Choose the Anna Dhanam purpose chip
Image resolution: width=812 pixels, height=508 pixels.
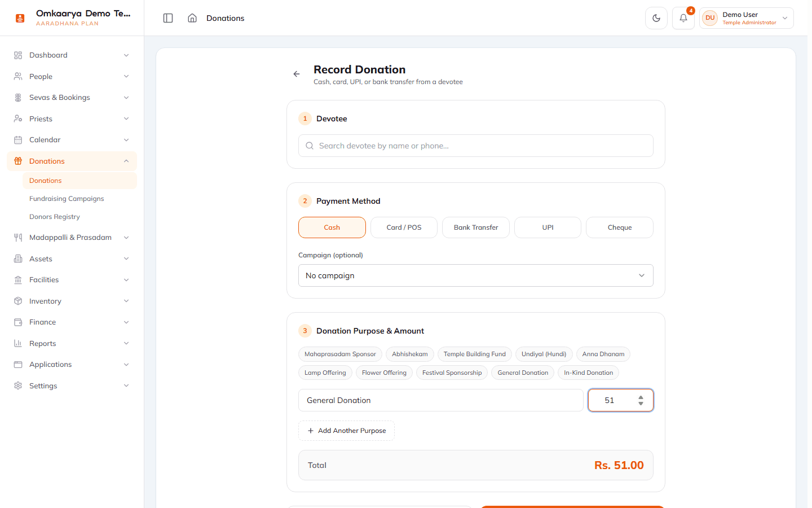pos(603,354)
